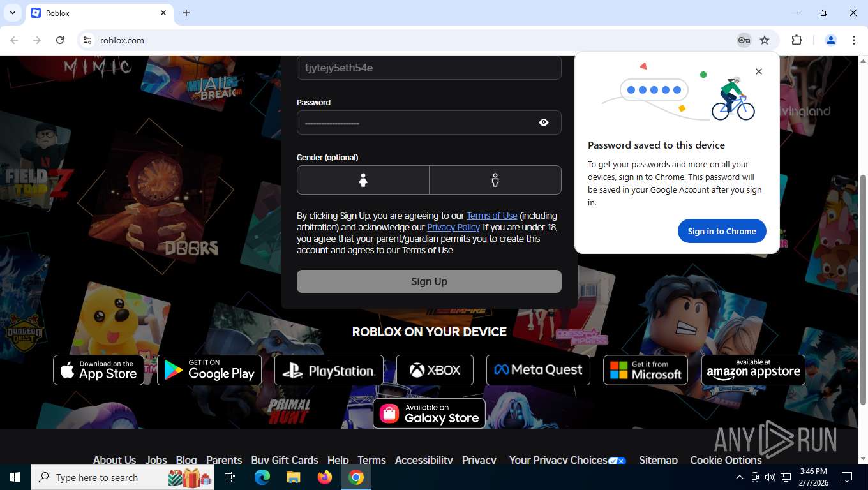Open the Privacy Policy link
The width and height of the screenshot is (868, 490).
tap(453, 227)
